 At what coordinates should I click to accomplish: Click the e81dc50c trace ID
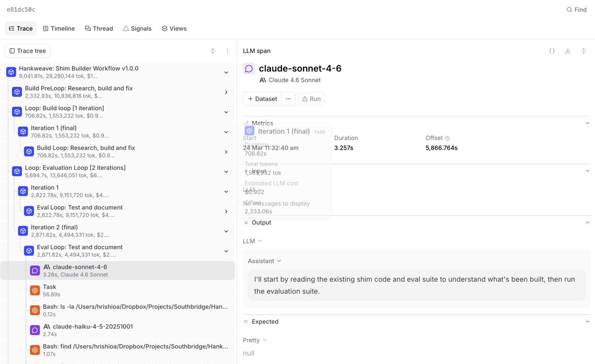point(21,9)
